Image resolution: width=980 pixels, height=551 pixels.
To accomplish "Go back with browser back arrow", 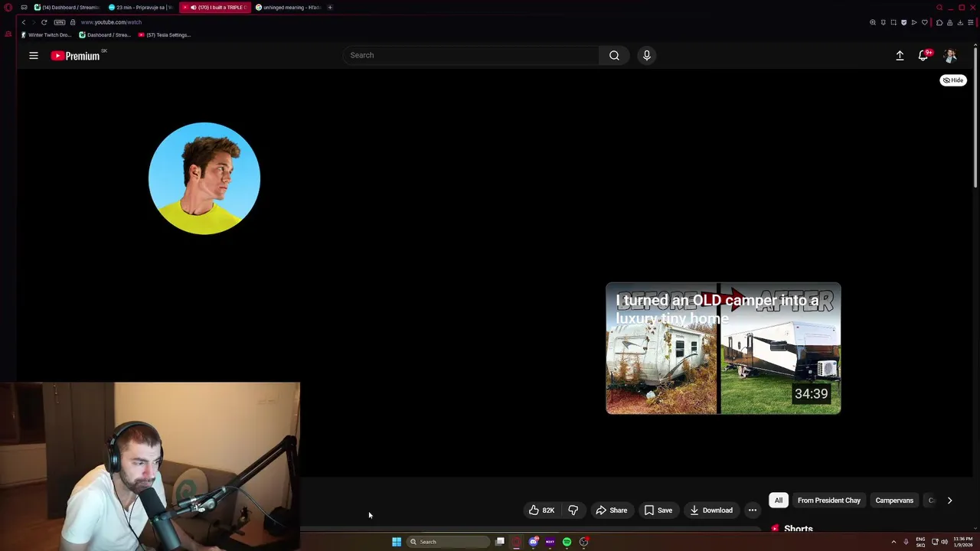I will tap(24, 22).
